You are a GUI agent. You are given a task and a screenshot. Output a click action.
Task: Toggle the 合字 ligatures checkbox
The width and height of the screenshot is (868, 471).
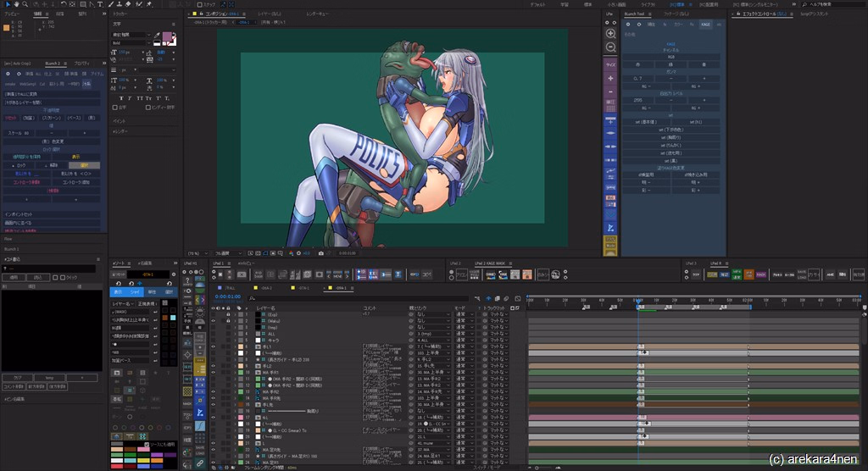(x=115, y=108)
